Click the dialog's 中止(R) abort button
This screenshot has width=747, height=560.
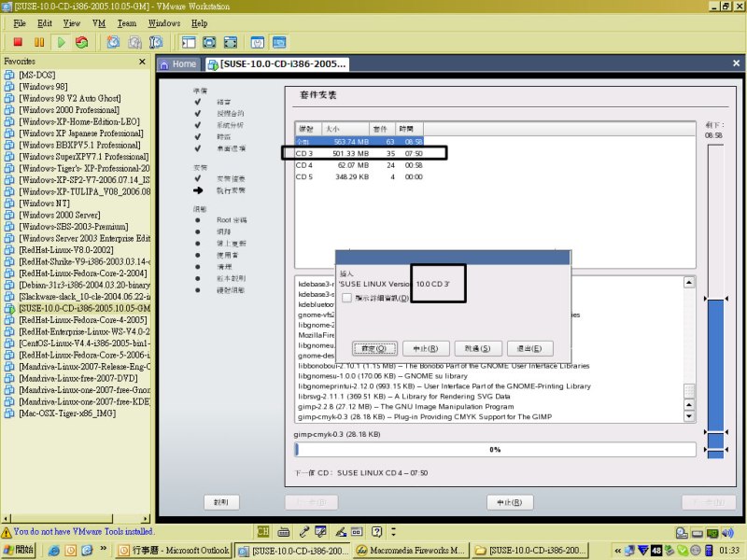click(x=426, y=348)
